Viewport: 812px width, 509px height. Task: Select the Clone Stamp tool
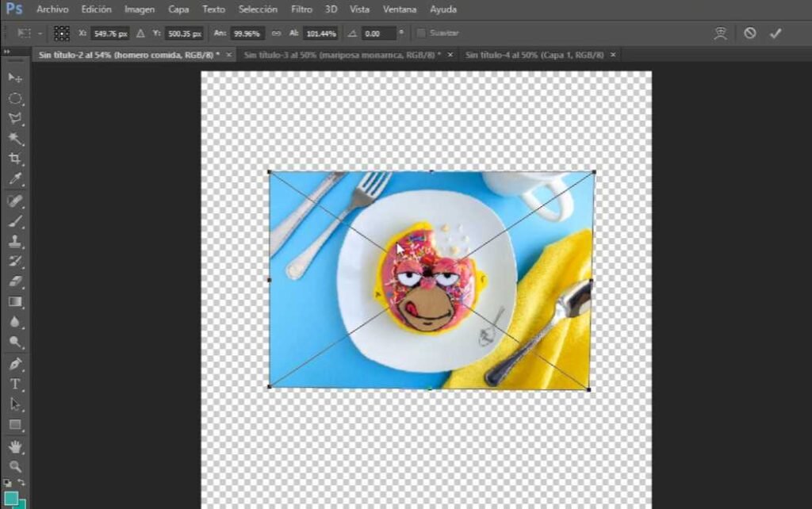(15, 241)
